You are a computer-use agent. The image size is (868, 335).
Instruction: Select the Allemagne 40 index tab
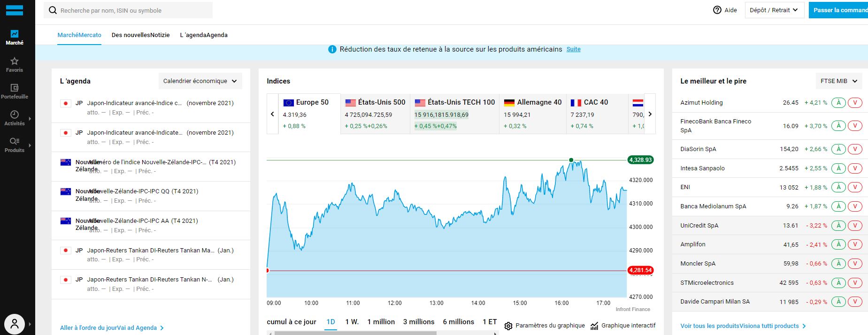[x=532, y=114]
